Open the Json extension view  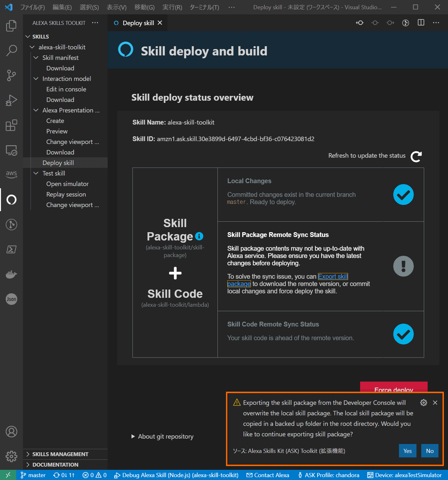11,299
